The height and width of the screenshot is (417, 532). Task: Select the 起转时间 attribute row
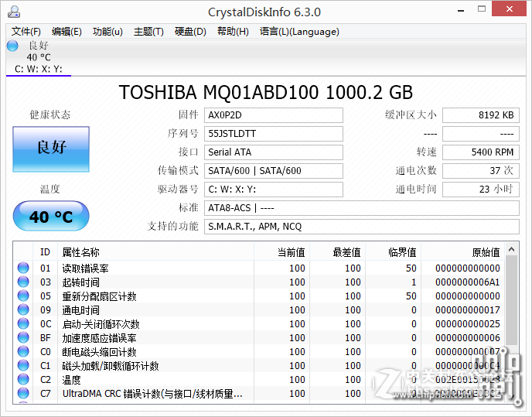[259, 282]
